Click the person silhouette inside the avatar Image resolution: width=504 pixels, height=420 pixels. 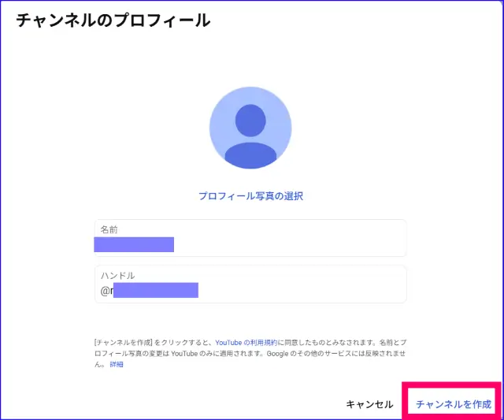point(250,139)
